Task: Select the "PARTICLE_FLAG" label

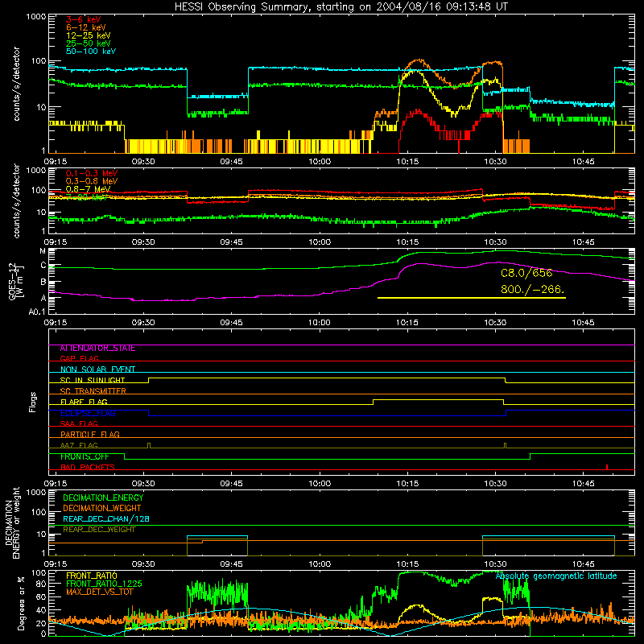Action: [x=90, y=435]
